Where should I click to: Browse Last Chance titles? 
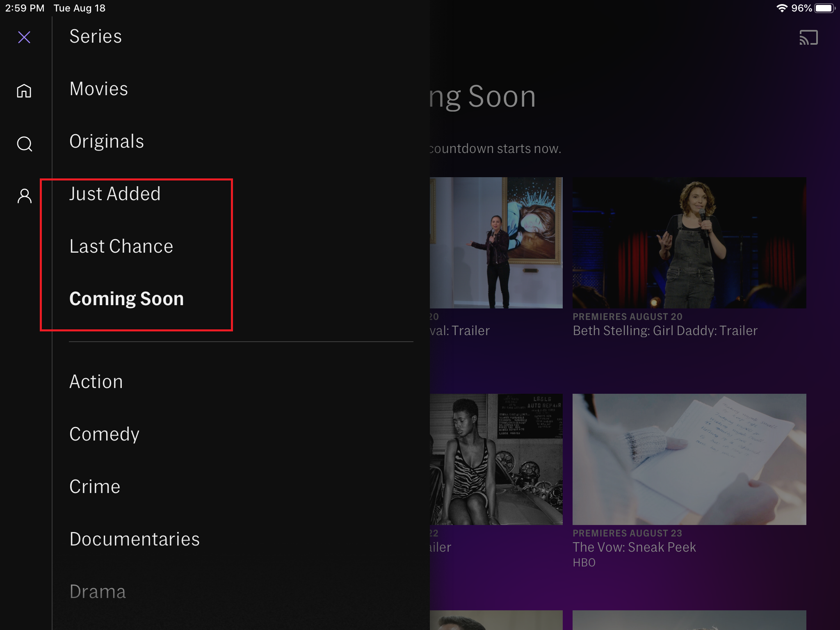121,246
